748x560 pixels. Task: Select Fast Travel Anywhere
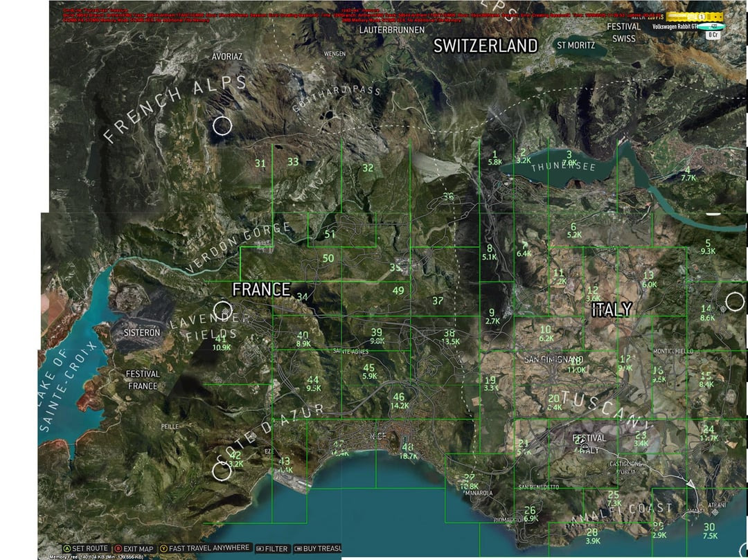coord(204,548)
